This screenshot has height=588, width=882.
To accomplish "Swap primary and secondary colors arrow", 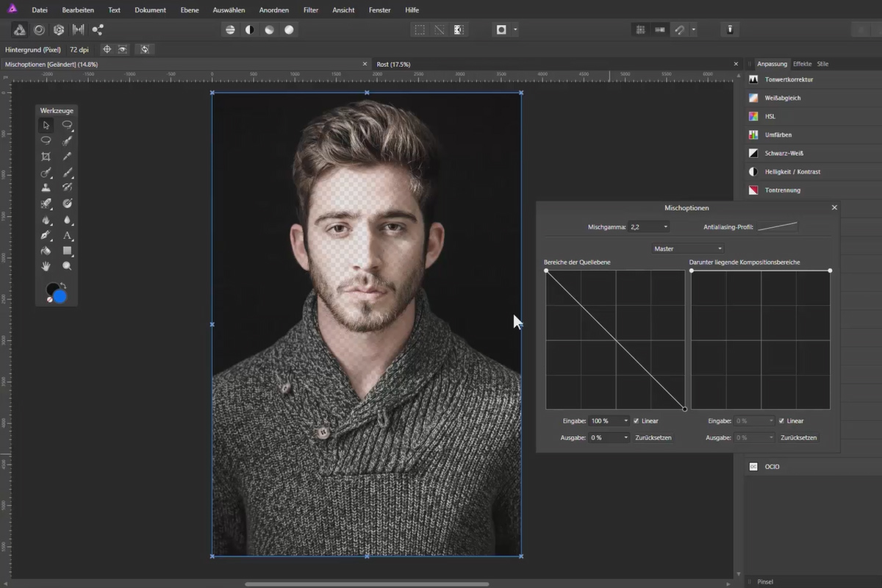I will (63, 285).
